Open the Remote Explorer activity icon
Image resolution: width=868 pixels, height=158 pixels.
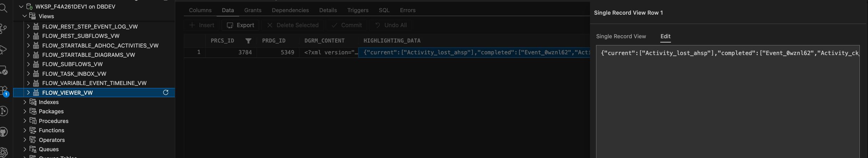click(x=4, y=70)
